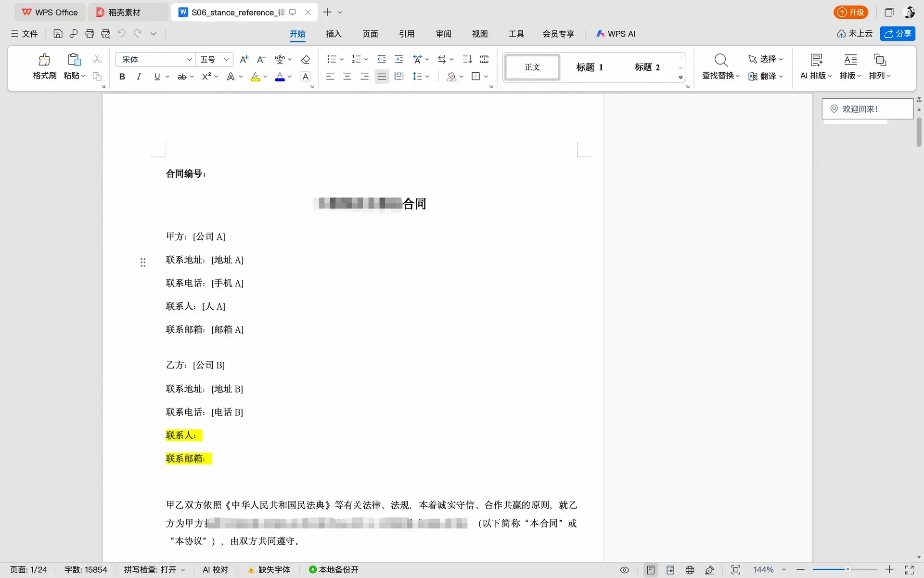Open the font size 五号 dropdown
Image resolution: width=924 pixels, height=578 pixels.
(227, 59)
